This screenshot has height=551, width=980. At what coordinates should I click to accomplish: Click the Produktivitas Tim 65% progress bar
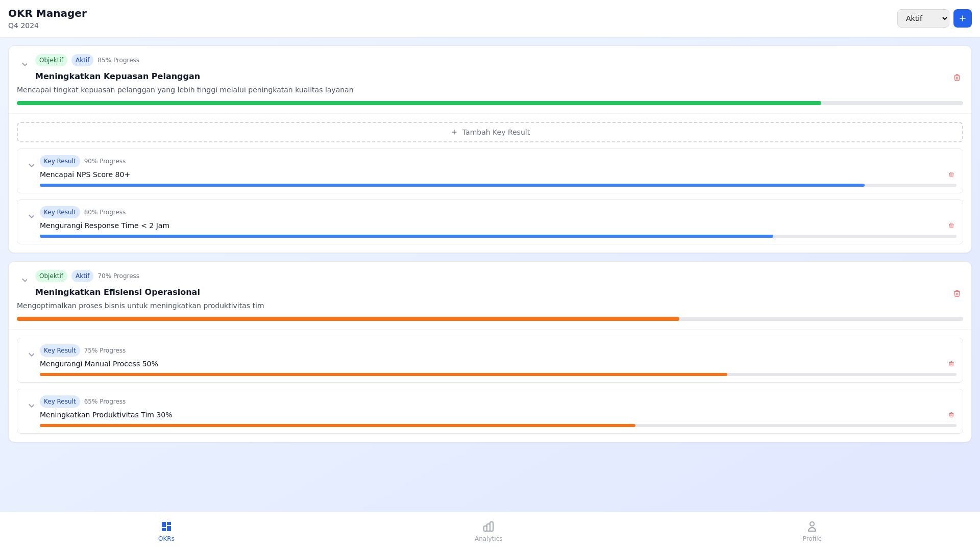click(x=498, y=425)
